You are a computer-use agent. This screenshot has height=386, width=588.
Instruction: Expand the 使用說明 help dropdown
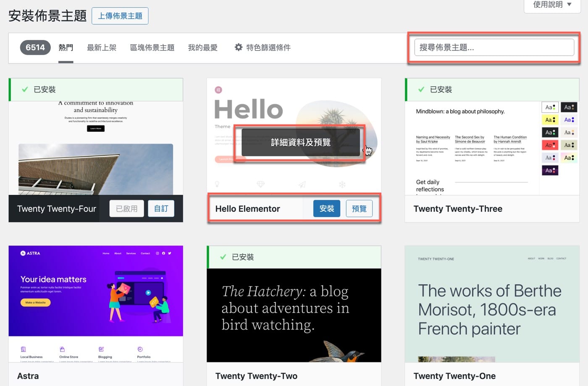[x=552, y=5]
